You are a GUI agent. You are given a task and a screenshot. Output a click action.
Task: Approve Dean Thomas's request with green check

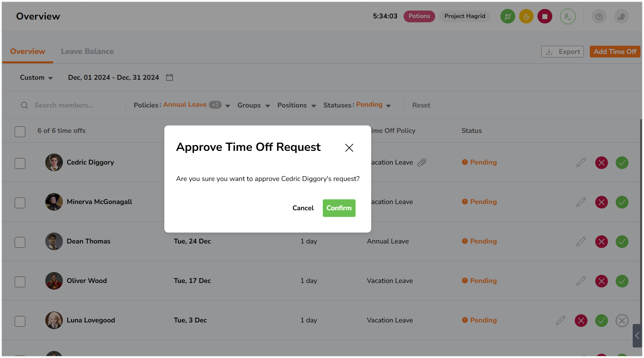(622, 242)
